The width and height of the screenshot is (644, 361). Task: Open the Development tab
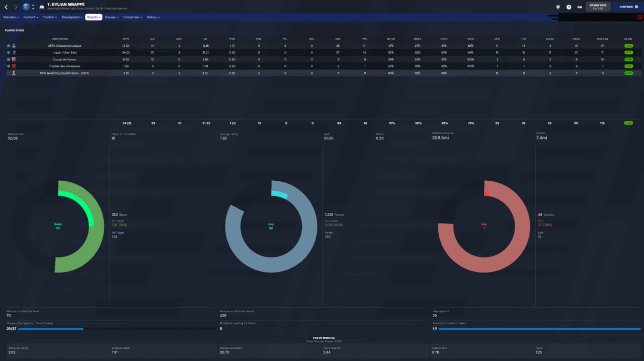[x=72, y=17]
